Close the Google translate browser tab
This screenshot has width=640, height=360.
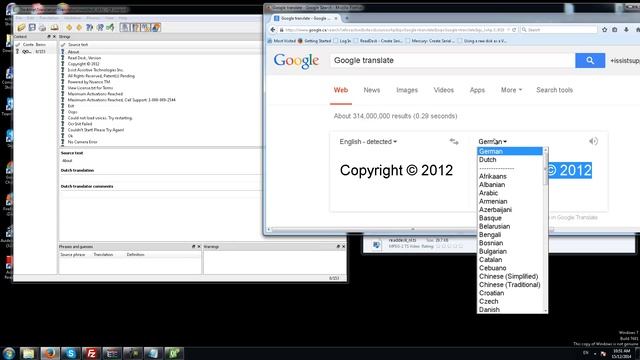click(336, 18)
